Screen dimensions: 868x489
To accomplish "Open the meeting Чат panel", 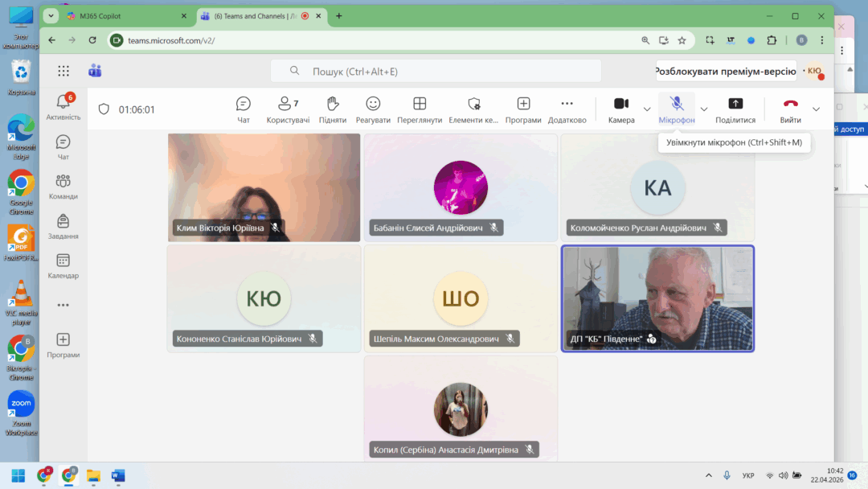I will point(244,109).
